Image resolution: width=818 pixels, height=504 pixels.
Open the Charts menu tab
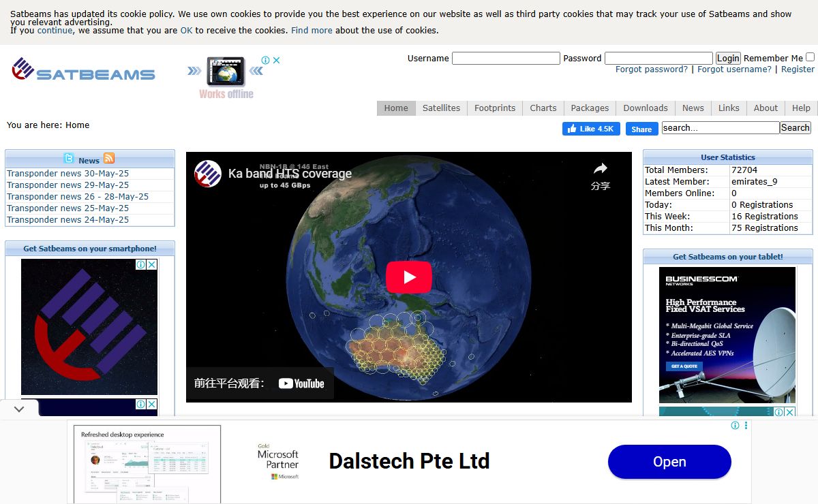[x=543, y=108]
